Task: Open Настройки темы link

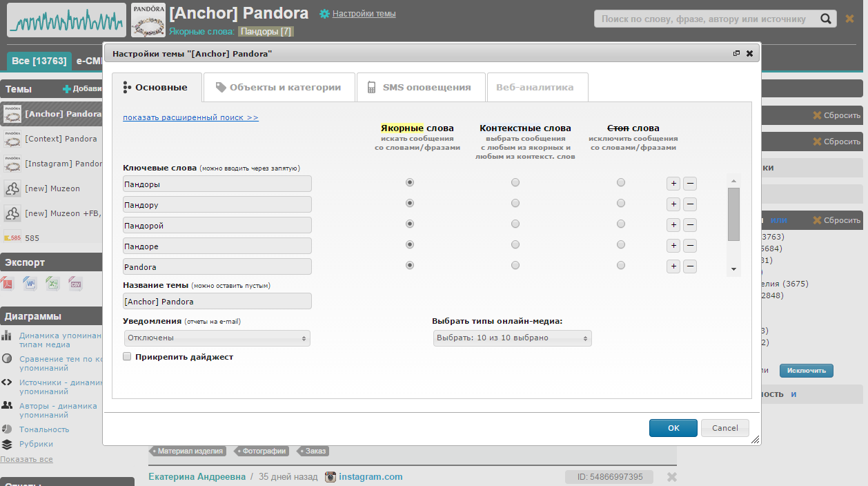Action: 364,14
